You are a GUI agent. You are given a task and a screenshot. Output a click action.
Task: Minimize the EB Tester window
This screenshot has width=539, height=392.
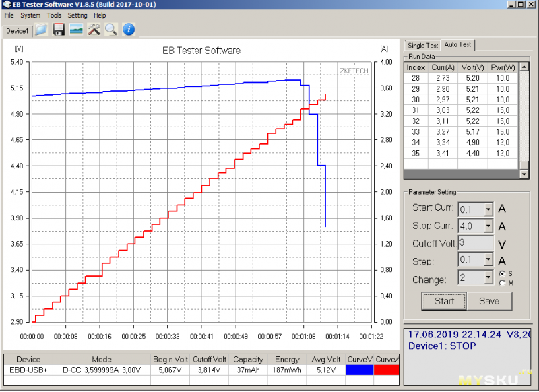511,5
